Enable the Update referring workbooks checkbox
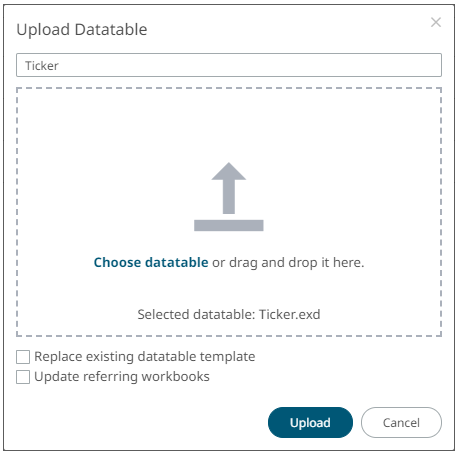The height and width of the screenshot is (454, 459). pyautogui.click(x=23, y=377)
